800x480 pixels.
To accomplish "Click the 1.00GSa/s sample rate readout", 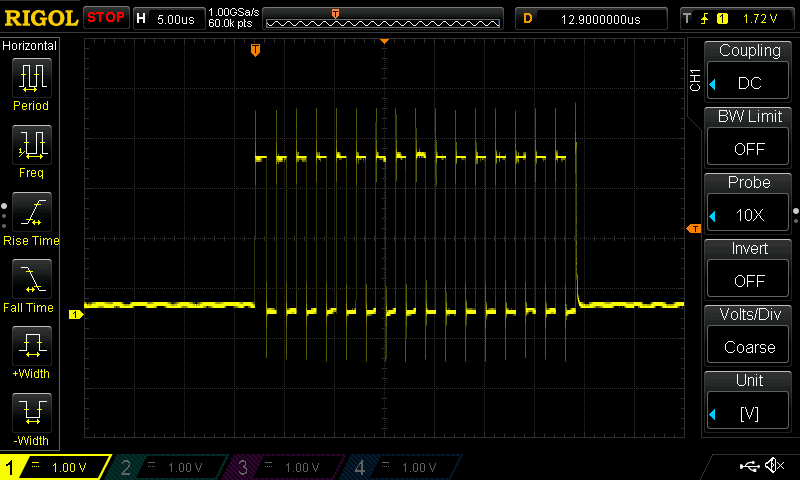I will [234, 12].
